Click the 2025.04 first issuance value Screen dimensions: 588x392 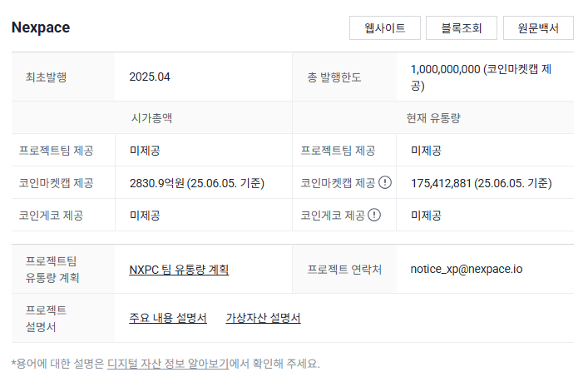pos(150,77)
